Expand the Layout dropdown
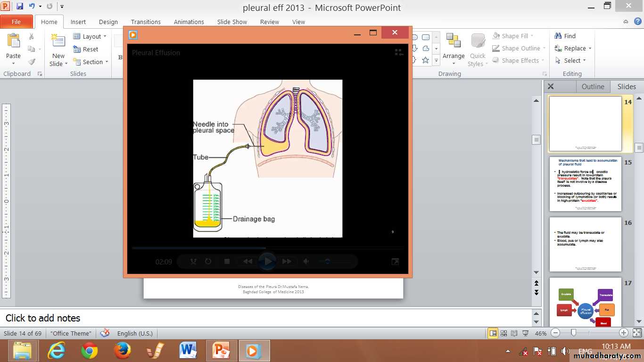Image resolution: width=644 pixels, height=362 pixels. (x=91, y=36)
